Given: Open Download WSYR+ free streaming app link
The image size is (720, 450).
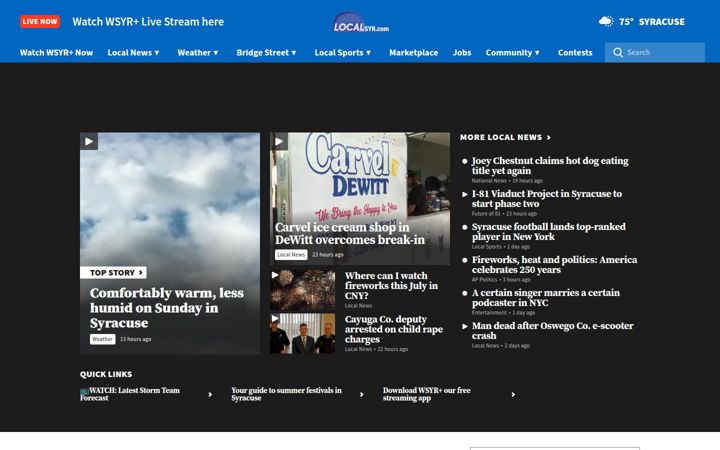Looking at the screenshot, I should [427, 394].
